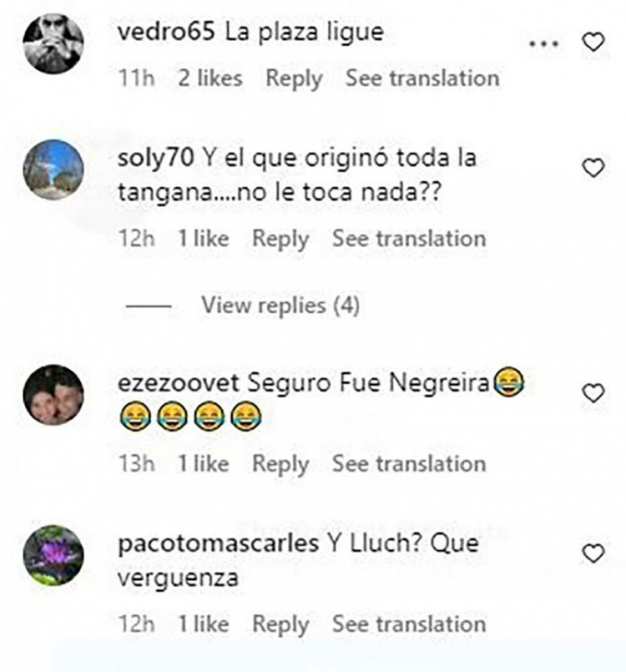This screenshot has width=626, height=672.
Task: Reply to pacotomascarles's comment
Action: [x=280, y=625]
